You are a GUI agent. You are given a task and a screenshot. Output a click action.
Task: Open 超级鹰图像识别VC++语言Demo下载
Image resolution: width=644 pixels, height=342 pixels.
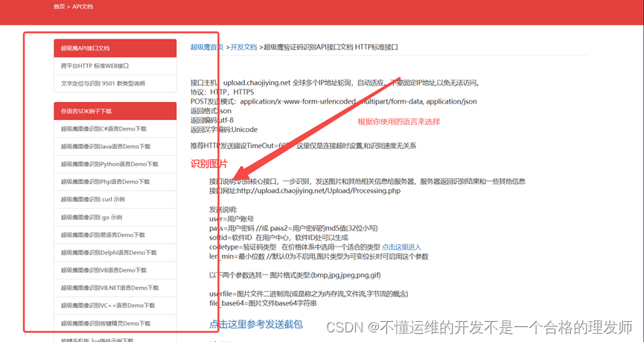pos(115,305)
